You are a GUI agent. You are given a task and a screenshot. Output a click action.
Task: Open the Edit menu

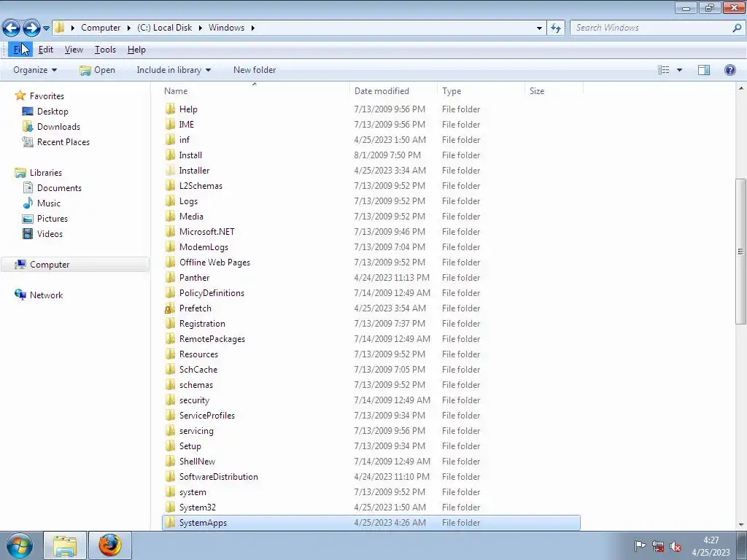tap(46, 50)
